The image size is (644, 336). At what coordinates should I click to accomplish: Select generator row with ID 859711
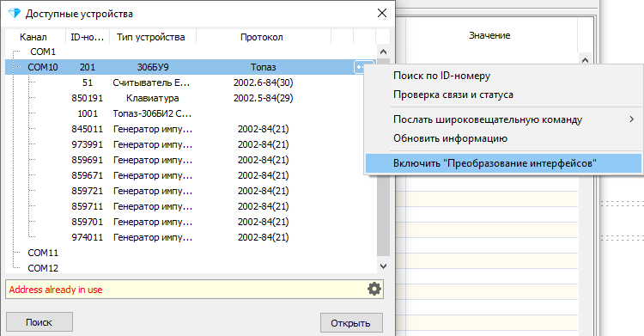(191, 206)
